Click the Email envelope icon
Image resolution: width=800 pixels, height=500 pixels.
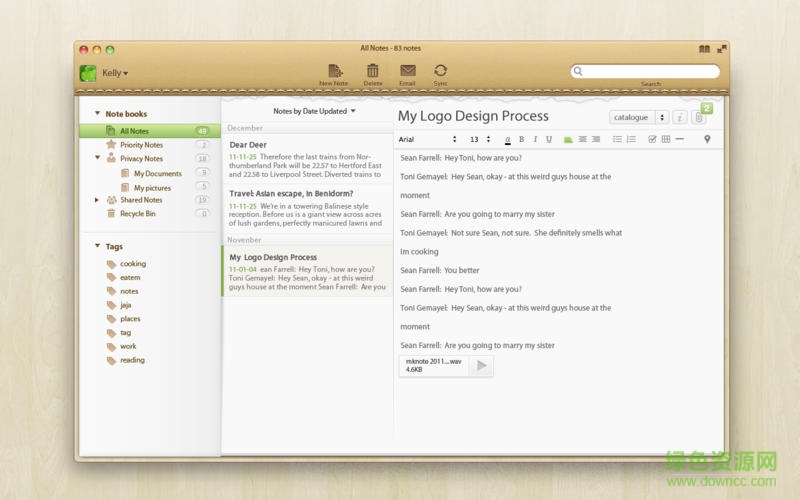tap(407, 71)
